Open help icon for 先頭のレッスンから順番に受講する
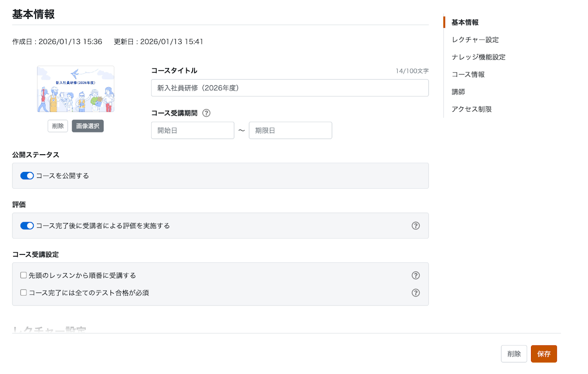The image size is (588, 374). click(x=415, y=275)
